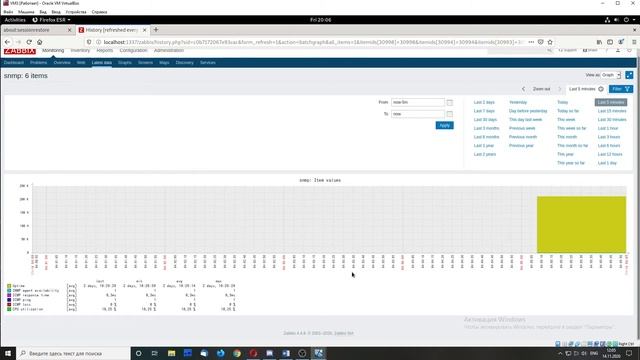Open a new browser tab with the plus icon
Image resolution: width=640 pixels, height=360 pixels.
156,30
